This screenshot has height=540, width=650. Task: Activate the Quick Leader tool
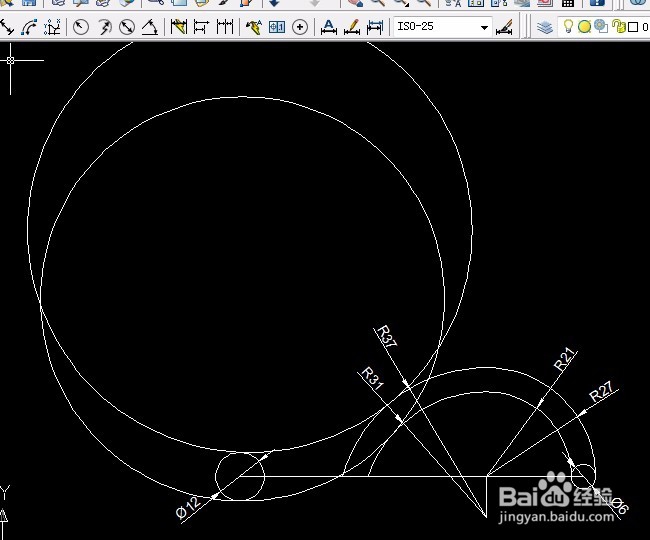click(254, 27)
